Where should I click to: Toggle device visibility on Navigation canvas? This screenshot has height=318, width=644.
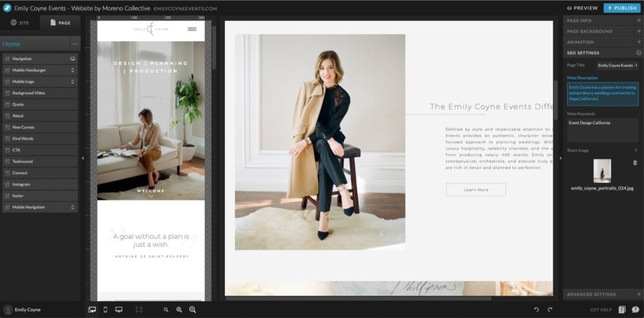[x=73, y=59]
